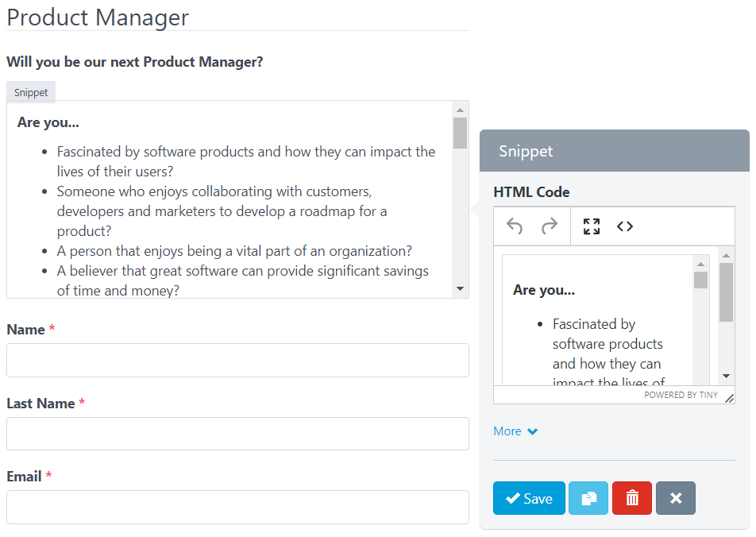
Task: Save the snippet changes
Action: click(x=529, y=498)
